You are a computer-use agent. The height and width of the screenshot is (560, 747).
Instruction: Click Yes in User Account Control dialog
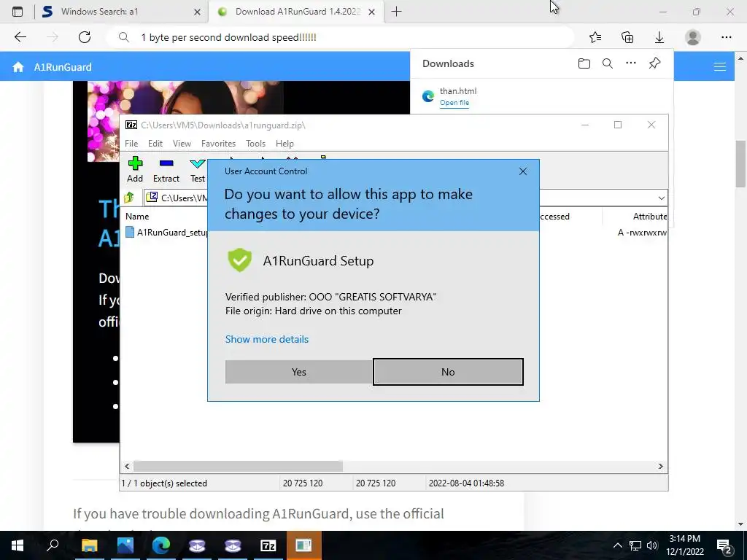coord(298,372)
